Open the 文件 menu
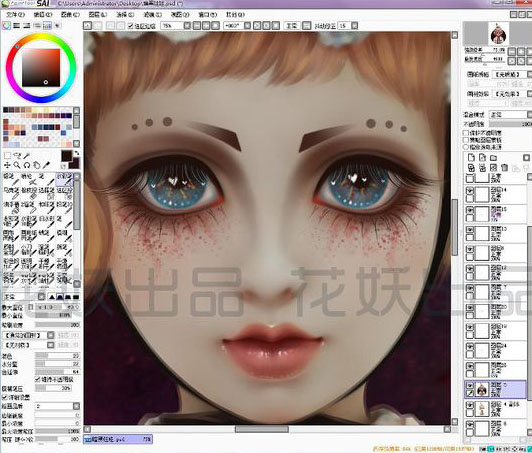 click(x=16, y=15)
